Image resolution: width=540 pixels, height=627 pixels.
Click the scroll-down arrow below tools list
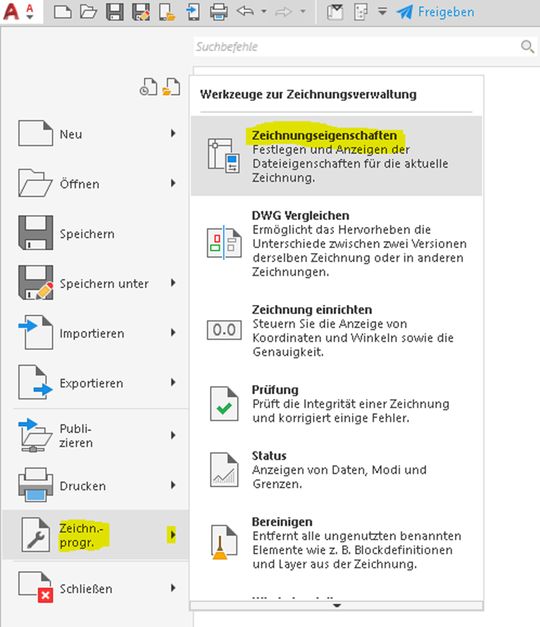[x=336, y=605]
